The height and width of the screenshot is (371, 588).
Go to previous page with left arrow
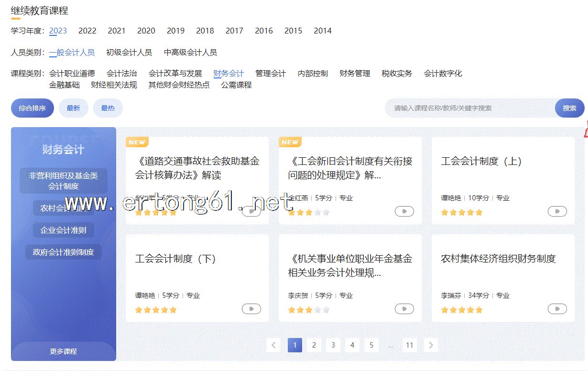click(x=273, y=345)
